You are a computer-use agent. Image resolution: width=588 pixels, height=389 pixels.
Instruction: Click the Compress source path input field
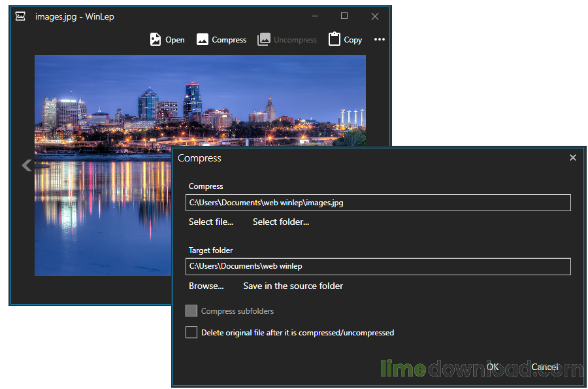pyautogui.click(x=378, y=203)
